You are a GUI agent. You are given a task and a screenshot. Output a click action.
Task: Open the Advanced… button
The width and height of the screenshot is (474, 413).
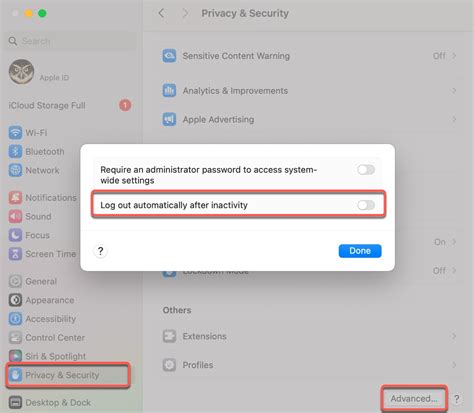[x=414, y=398]
